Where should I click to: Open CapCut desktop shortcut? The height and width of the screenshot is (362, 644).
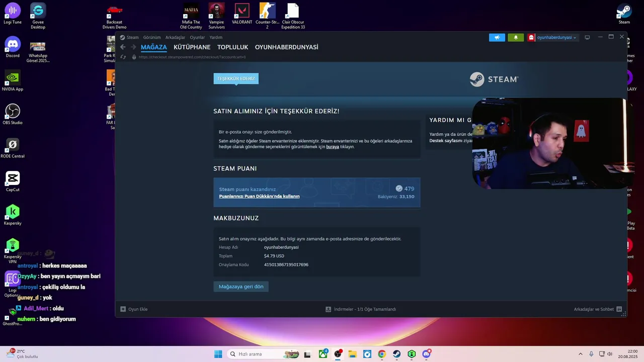point(13,181)
